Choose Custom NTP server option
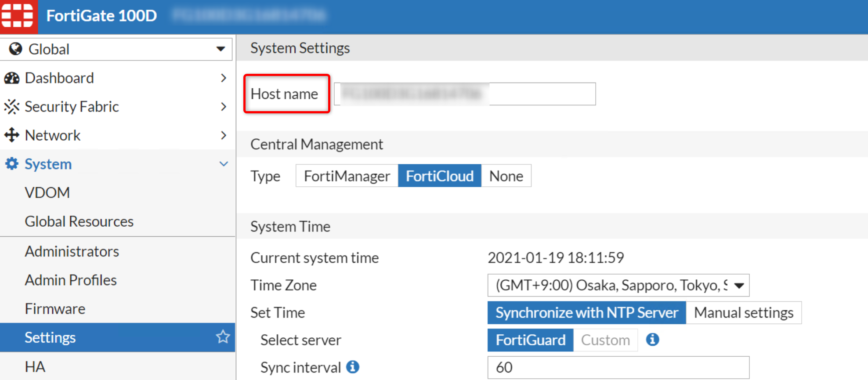868x380 pixels. (605, 340)
